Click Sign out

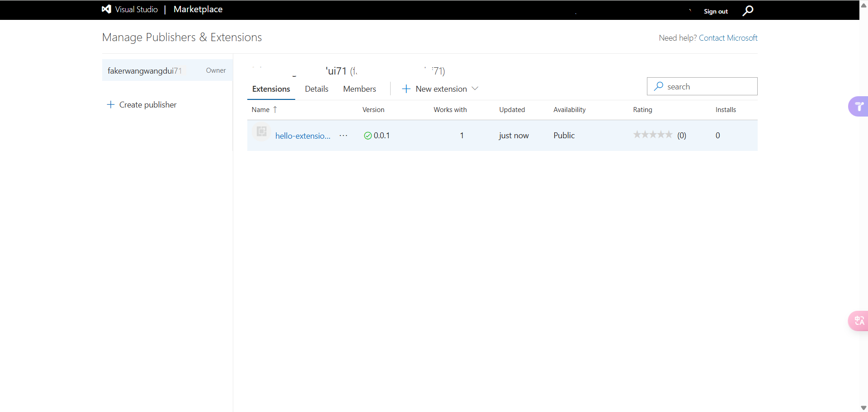point(716,11)
